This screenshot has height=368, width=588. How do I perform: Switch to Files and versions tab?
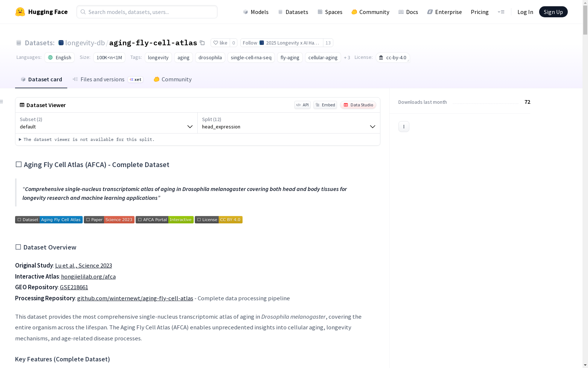(x=108, y=79)
